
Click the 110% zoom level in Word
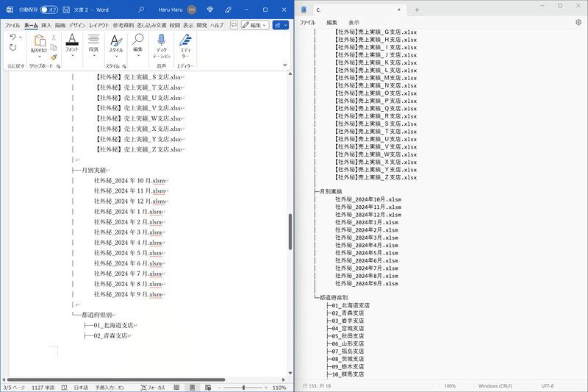pos(279,388)
